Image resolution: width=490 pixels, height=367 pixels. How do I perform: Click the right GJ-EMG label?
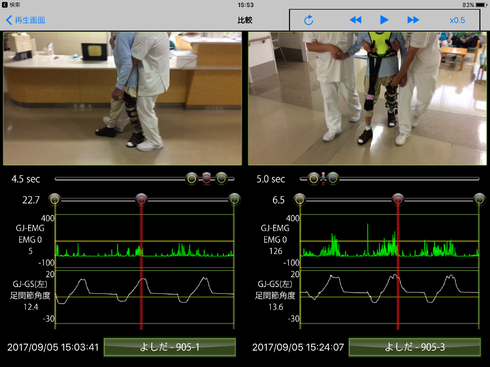pyautogui.click(x=275, y=228)
